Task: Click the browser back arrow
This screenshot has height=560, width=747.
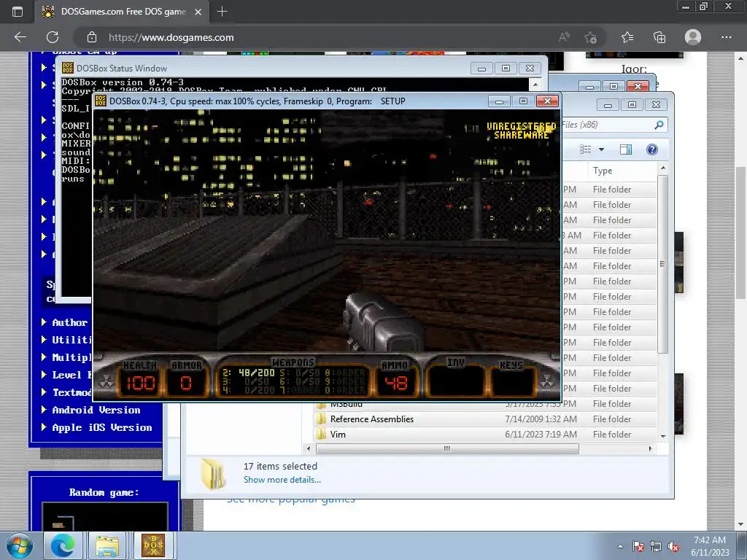Action: [x=20, y=37]
